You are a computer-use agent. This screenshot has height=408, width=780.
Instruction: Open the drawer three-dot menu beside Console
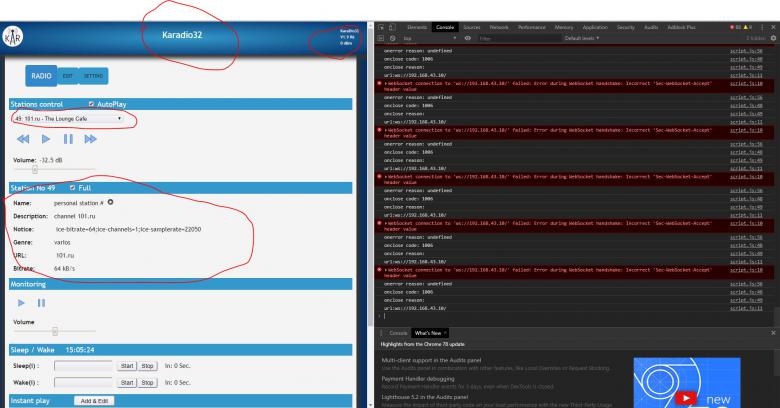[382, 333]
